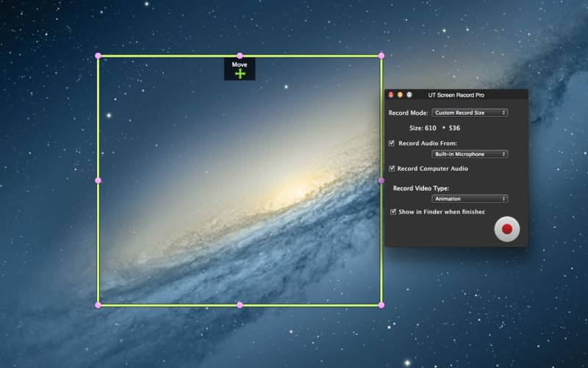This screenshot has width=588, height=368.
Task: Click the green Move arrows icon
Action: click(x=240, y=74)
